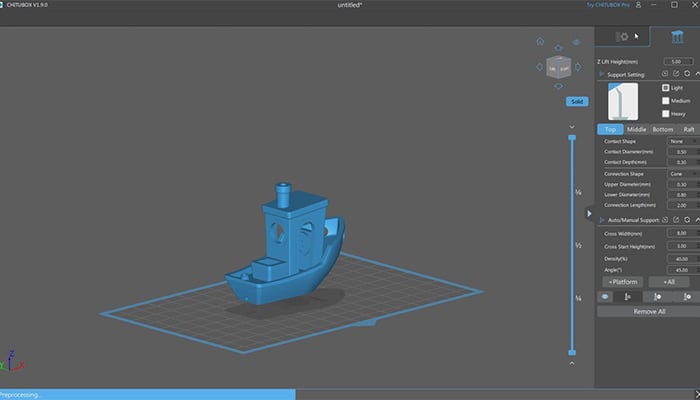Reset icon in Auto/Manual Support header
The width and height of the screenshot is (700, 400).
[687, 220]
